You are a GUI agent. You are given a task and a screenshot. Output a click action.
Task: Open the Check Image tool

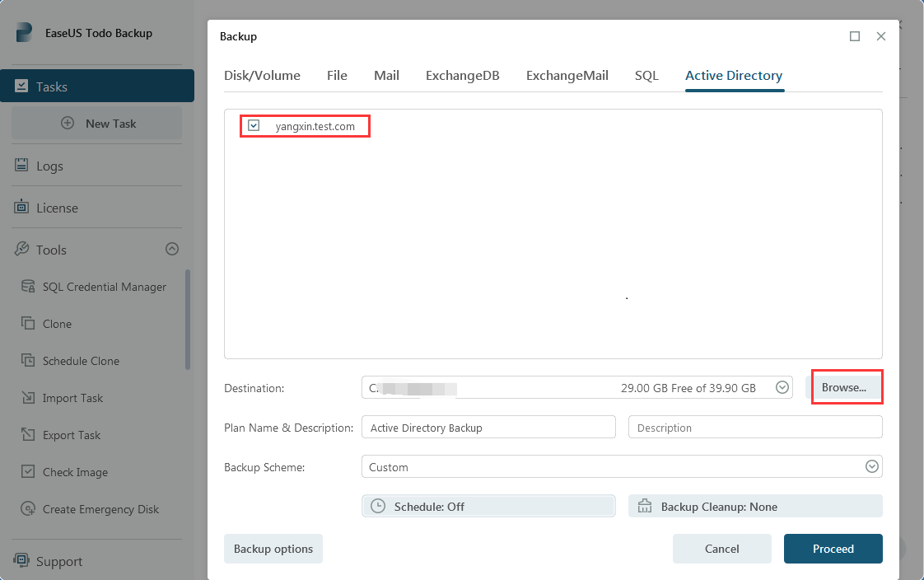tap(74, 471)
